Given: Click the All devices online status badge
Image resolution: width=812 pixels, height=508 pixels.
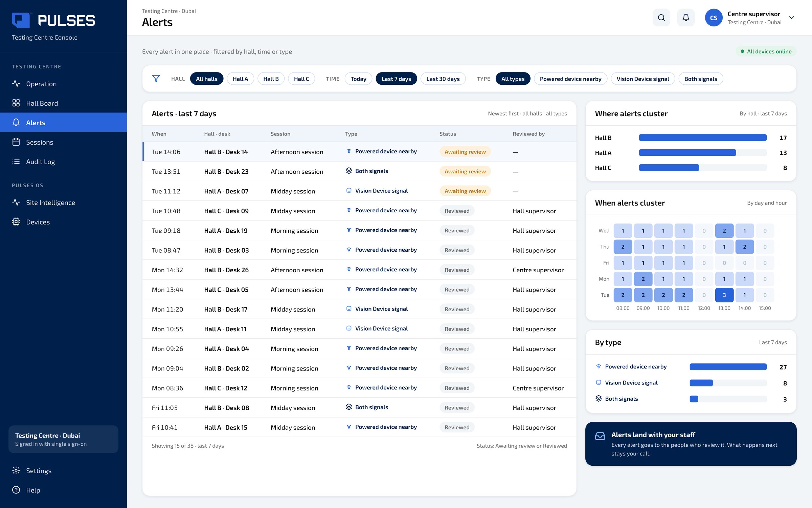Looking at the screenshot, I should point(766,51).
